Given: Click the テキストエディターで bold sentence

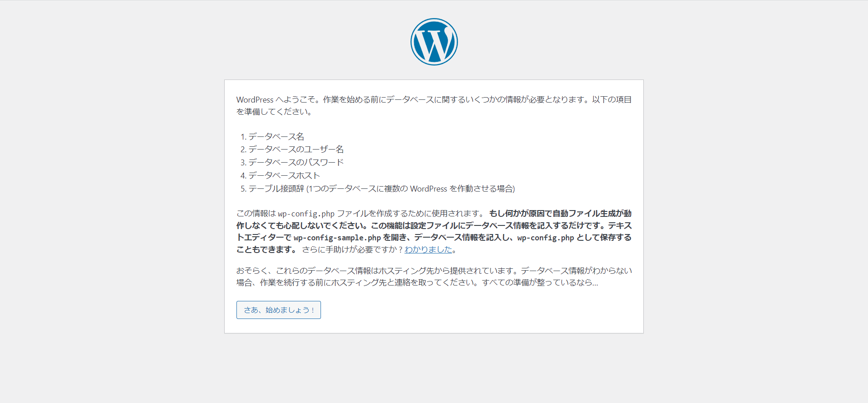Looking at the screenshot, I should (x=434, y=237).
